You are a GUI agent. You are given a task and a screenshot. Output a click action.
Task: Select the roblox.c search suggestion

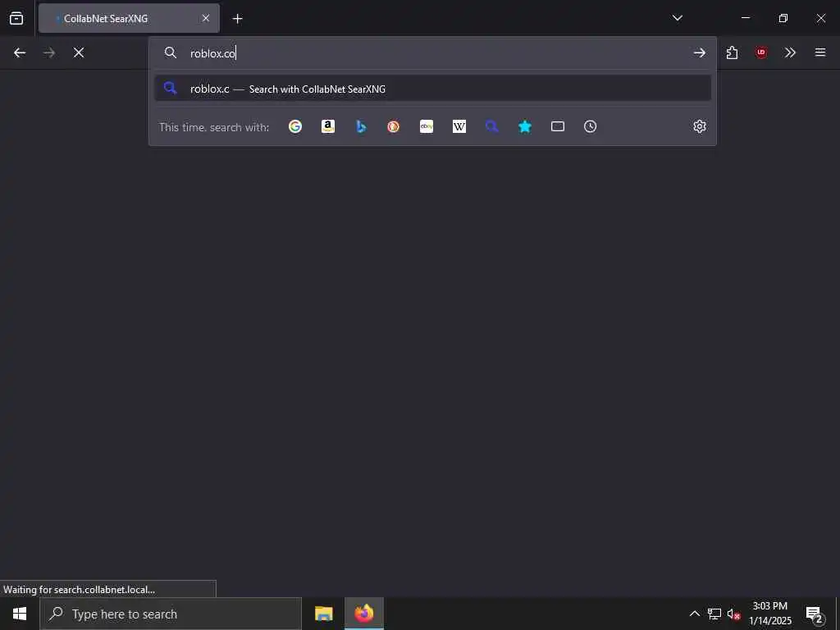432,89
